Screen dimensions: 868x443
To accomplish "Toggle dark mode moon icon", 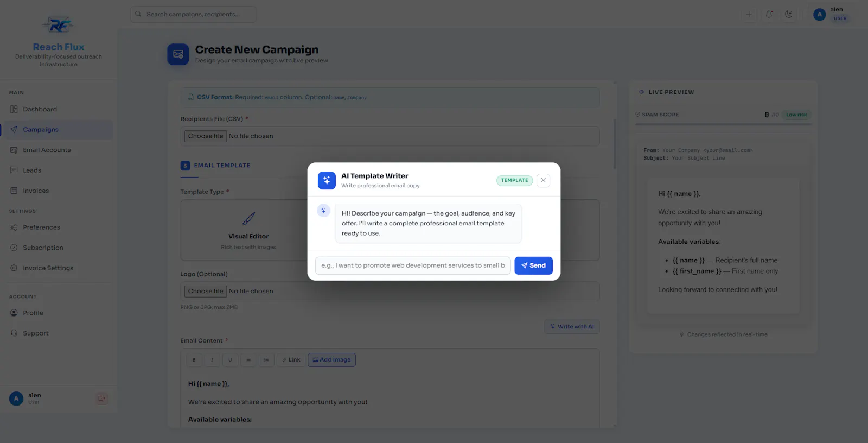I will (789, 15).
